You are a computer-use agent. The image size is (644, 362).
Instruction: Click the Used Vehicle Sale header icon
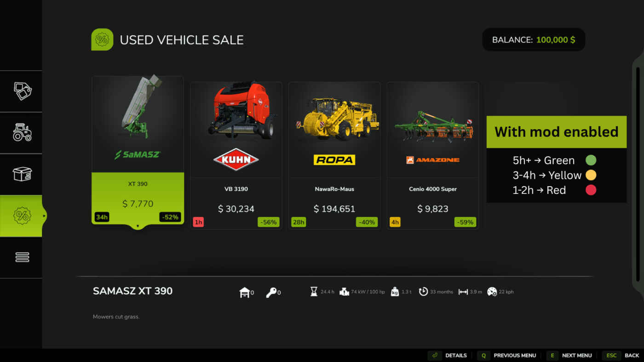(x=102, y=40)
